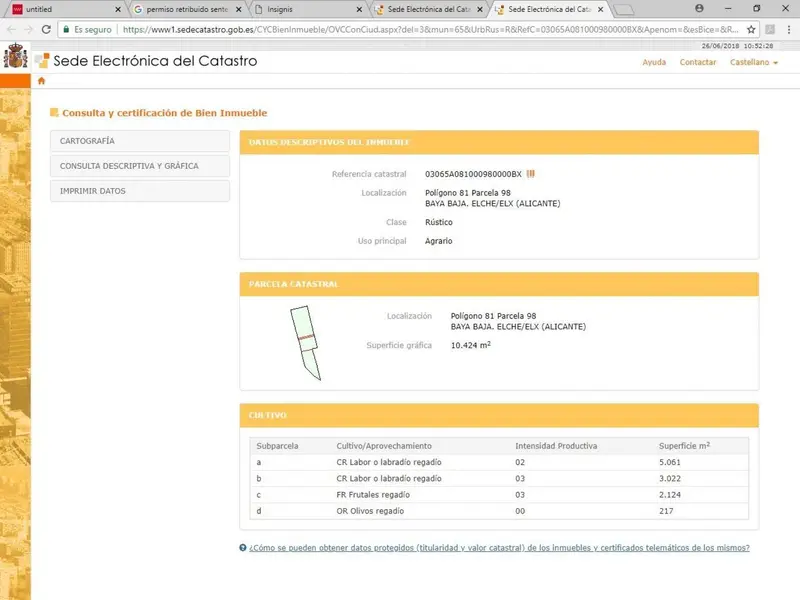Click Clase value 'Rústico'
This screenshot has width=800, height=600.
pyautogui.click(x=438, y=222)
